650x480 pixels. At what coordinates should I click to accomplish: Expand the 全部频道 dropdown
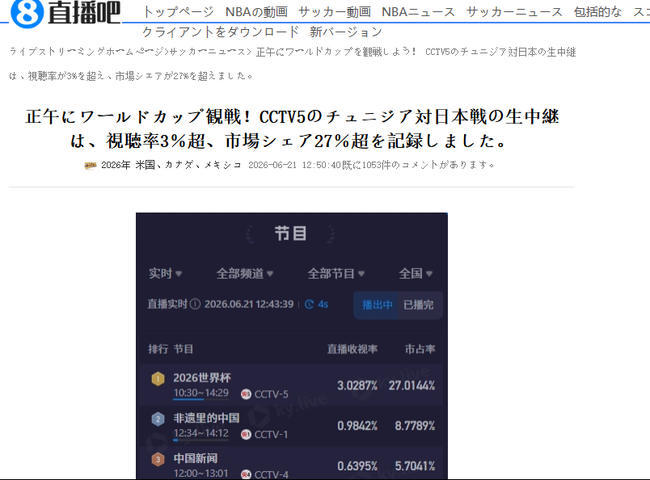(245, 274)
